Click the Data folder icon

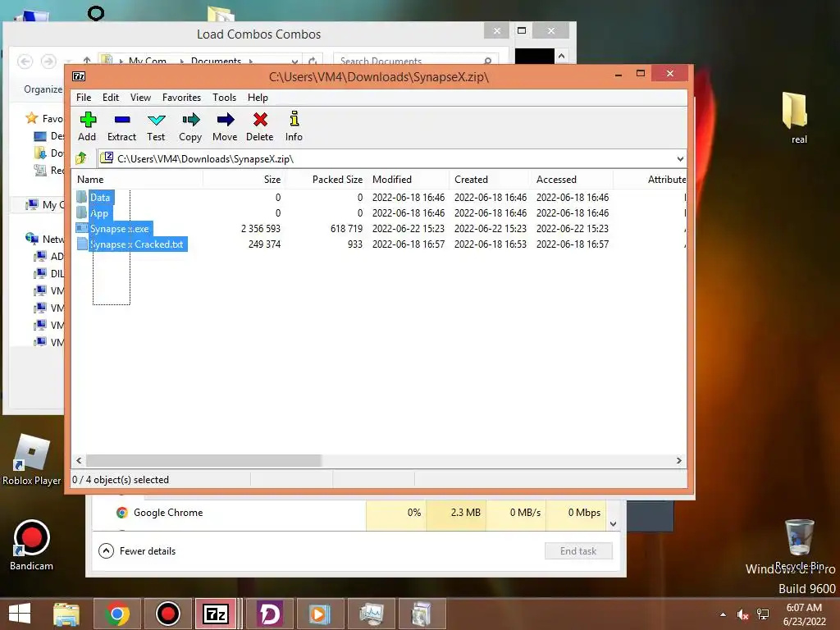[82, 197]
